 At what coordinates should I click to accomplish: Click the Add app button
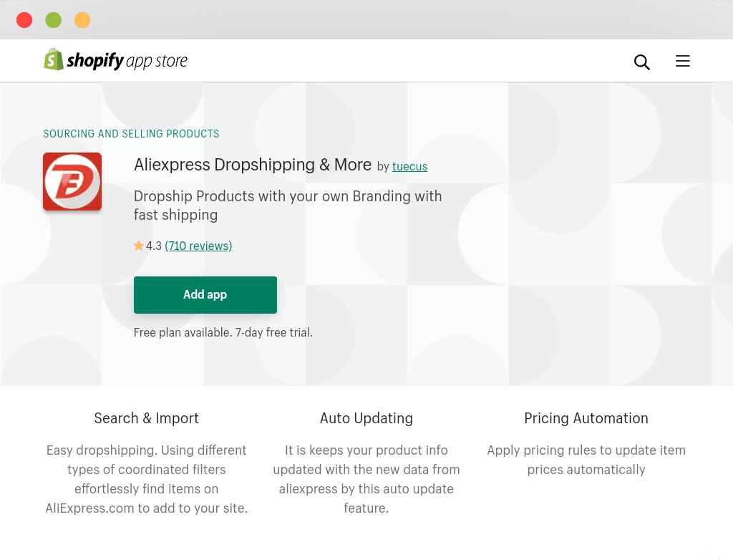pyautogui.click(x=205, y=295)
